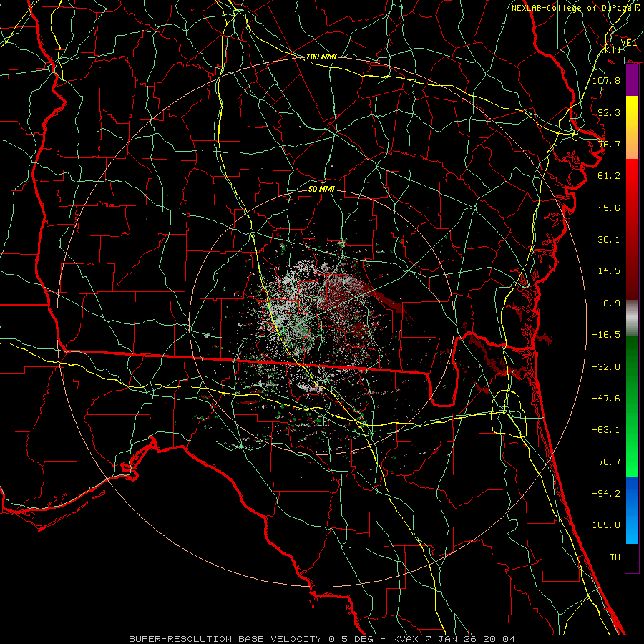
Task: Click the gray near-zero segment of color bar
Action: [x=632, y=318]
